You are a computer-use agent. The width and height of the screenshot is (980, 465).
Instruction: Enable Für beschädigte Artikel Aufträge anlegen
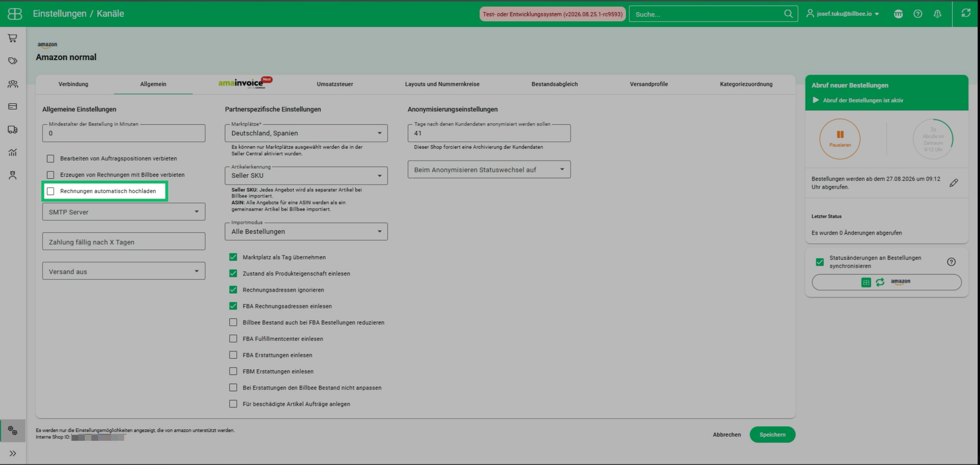233,404
